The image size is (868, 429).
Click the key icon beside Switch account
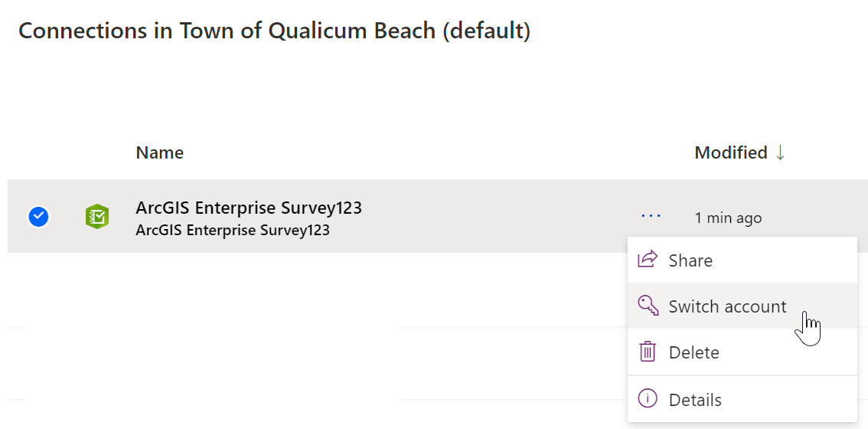pos(648,306)
